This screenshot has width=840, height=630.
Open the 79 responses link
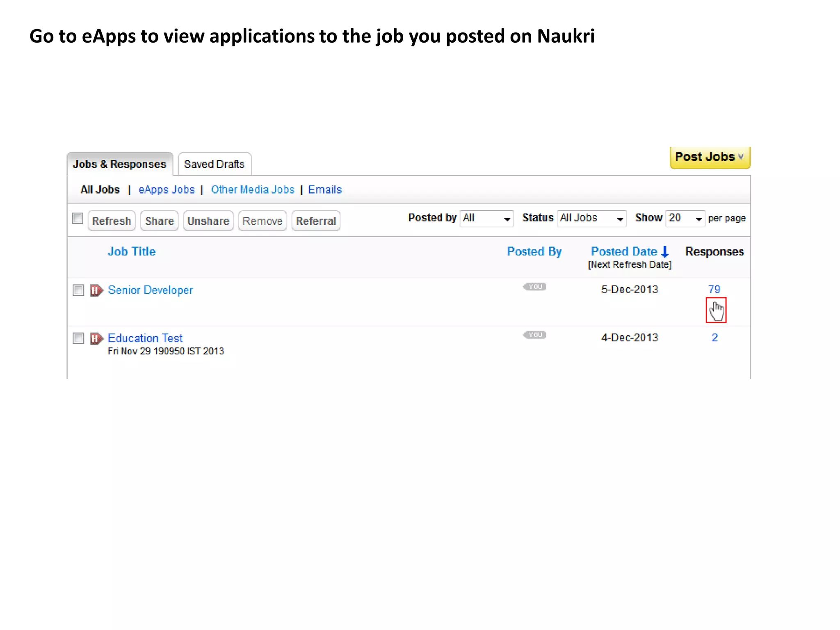[x=714, y=290]
